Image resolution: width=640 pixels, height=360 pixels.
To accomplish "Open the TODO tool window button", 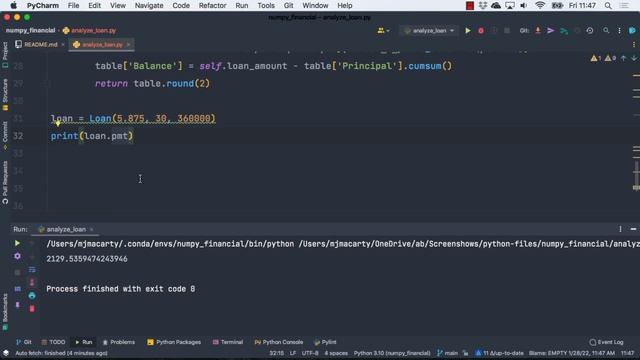I will [x=53, y=342].
